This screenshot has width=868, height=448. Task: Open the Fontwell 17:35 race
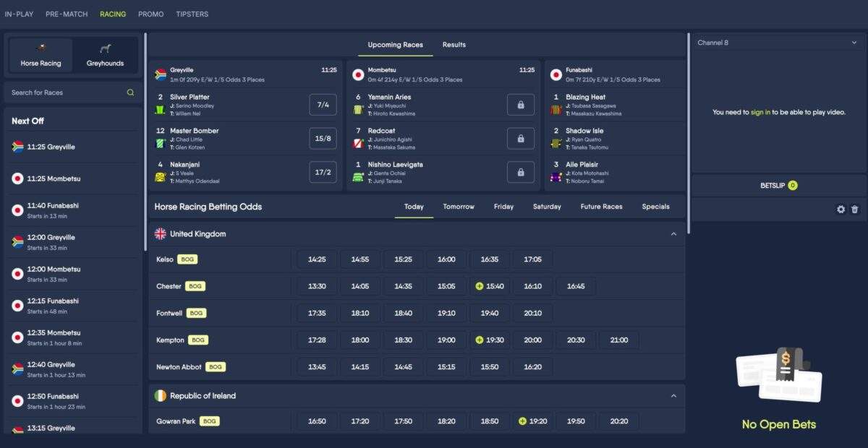(317, 314)
